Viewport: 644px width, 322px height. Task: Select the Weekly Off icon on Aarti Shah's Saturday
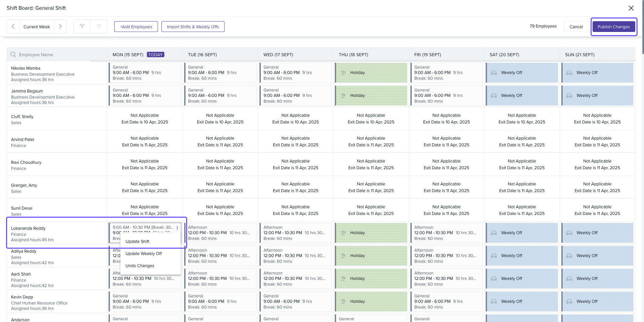pyautogui.click(x=494, y=279)
